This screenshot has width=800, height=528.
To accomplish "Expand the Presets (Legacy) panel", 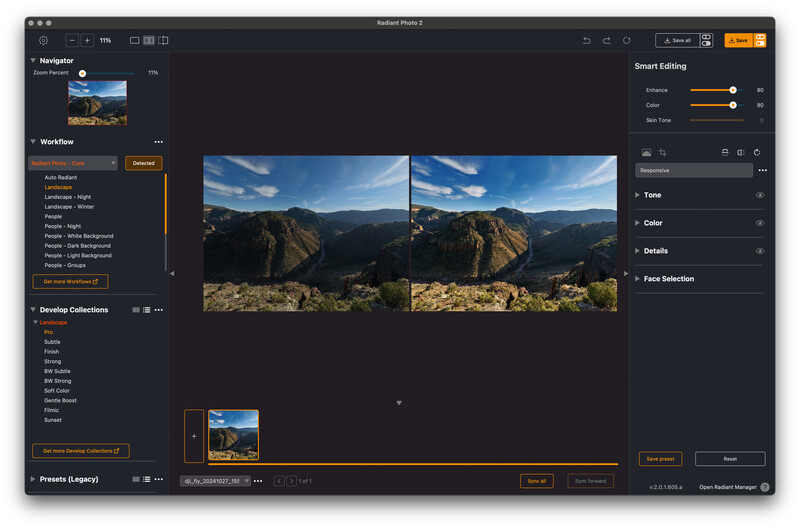I will [x=33, y=479].
